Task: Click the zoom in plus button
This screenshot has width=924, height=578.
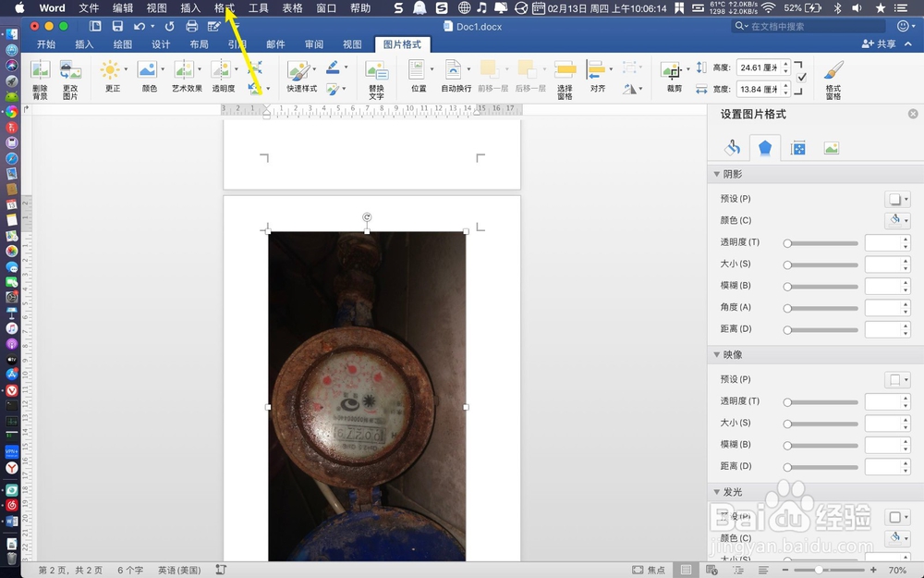Action: point(873,570)
